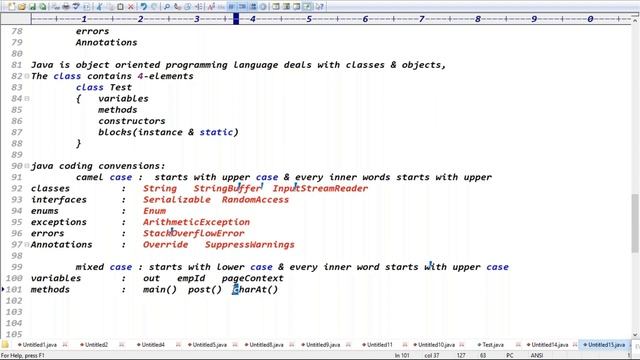Image resolution: width=640 pixels, height=360 pixels.
Task: Switch to the Untitled4 document tab
Action: (x=153, y=345)
